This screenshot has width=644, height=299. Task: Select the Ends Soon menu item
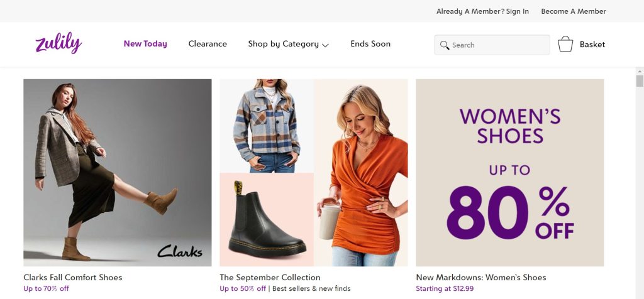[x=370, y=44]
